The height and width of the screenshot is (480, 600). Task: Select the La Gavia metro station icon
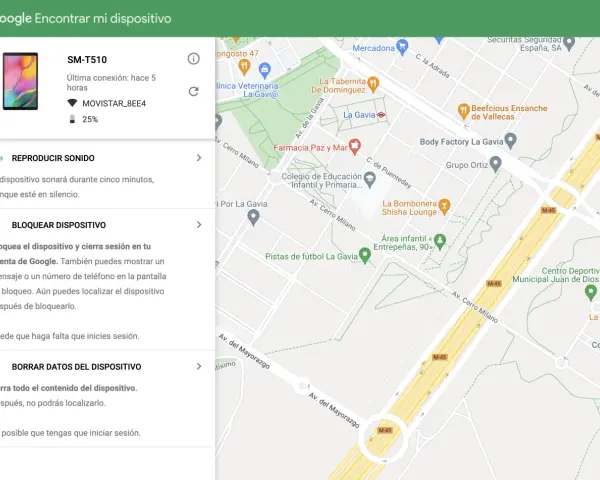(381, 114)
